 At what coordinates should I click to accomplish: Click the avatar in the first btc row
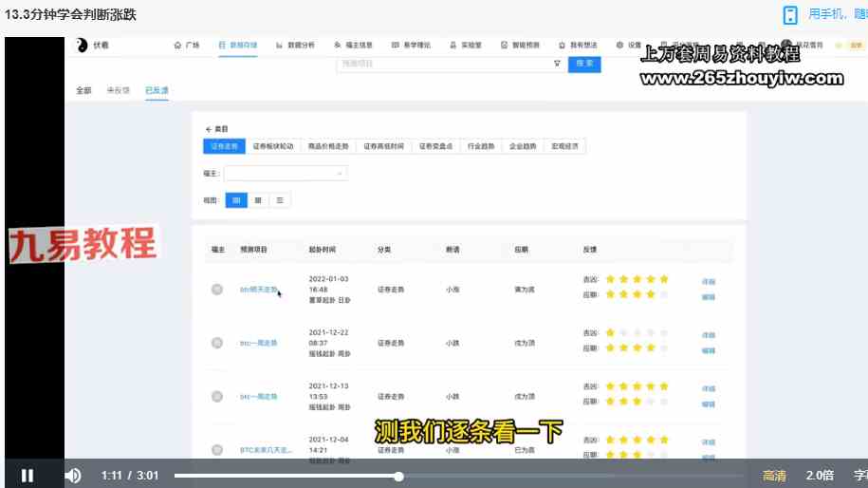tap(217, 290)
